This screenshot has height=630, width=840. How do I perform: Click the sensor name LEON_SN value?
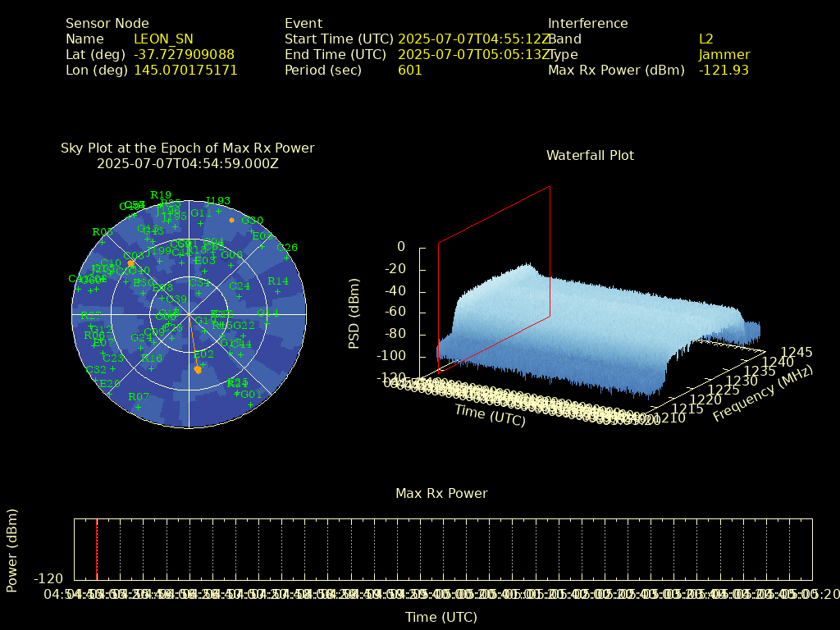click(x=163, y=39)
